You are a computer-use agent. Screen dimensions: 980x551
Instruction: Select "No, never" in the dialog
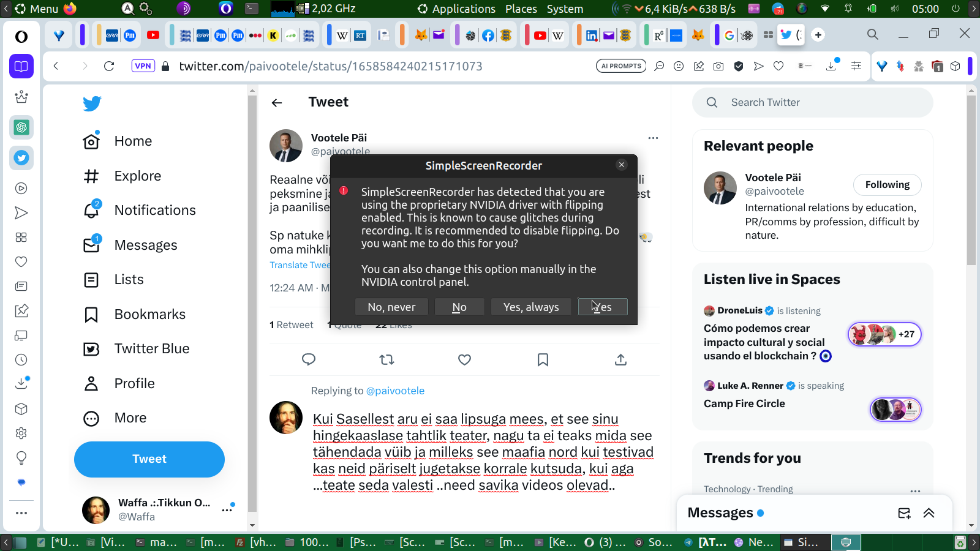[x=391, y=307]
